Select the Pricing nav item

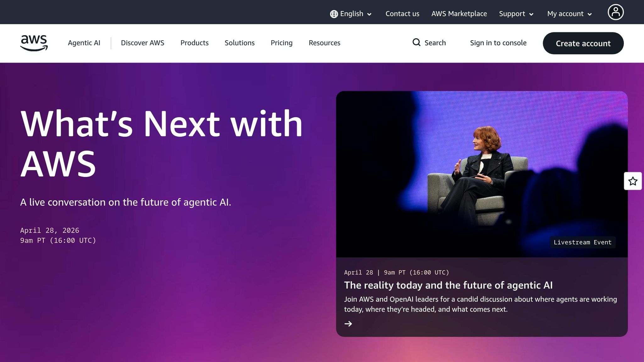click(x=281, y=43)
